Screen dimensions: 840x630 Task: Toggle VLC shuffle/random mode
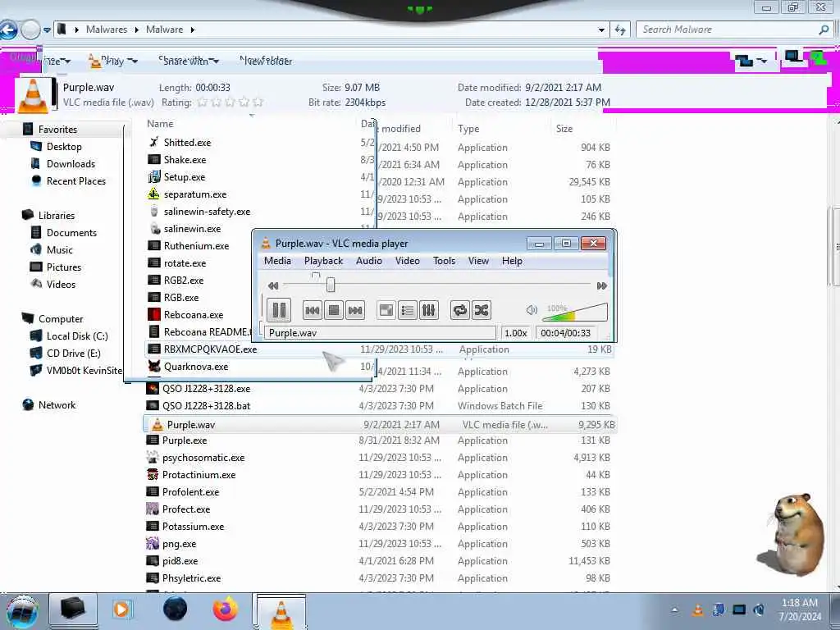tap(481, 310)
